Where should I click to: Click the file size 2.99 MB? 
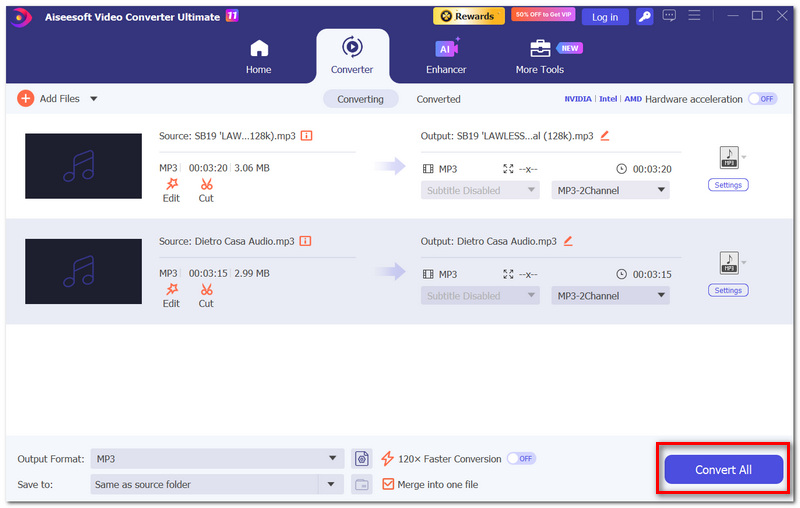click(252, 273)
